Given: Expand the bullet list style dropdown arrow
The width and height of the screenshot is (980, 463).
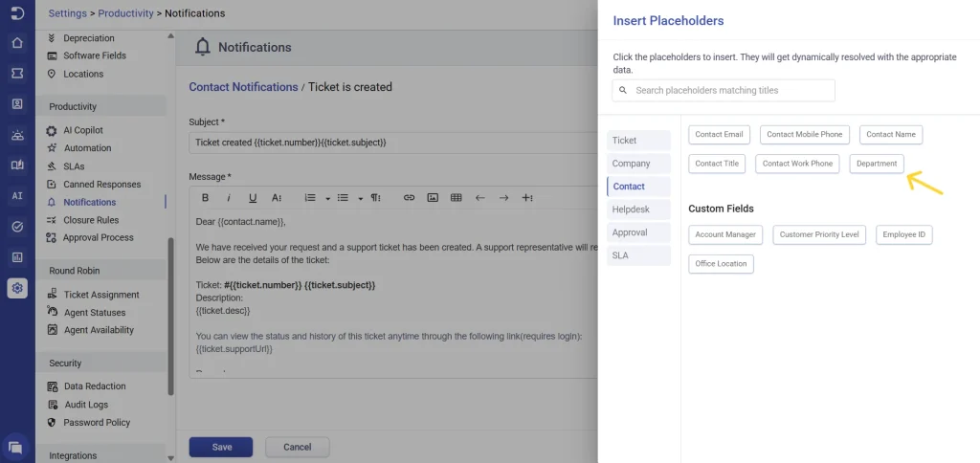Looking at the screenshot, I should click(x=361, y=199).
